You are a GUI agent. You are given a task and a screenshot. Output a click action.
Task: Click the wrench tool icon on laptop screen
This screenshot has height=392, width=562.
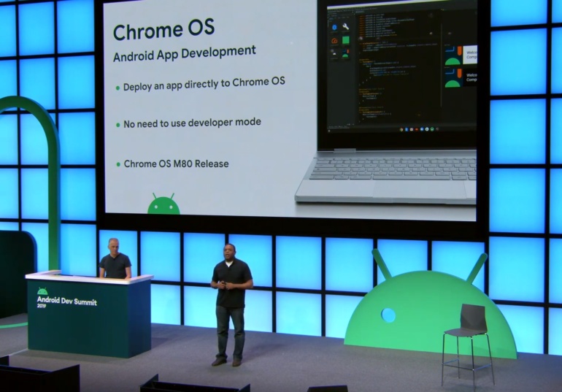345,27
